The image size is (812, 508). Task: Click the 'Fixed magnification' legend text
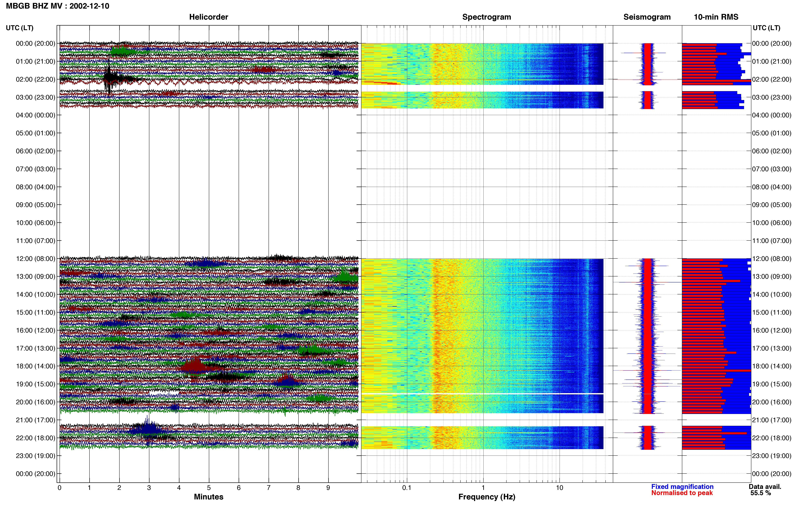point(682,486)
